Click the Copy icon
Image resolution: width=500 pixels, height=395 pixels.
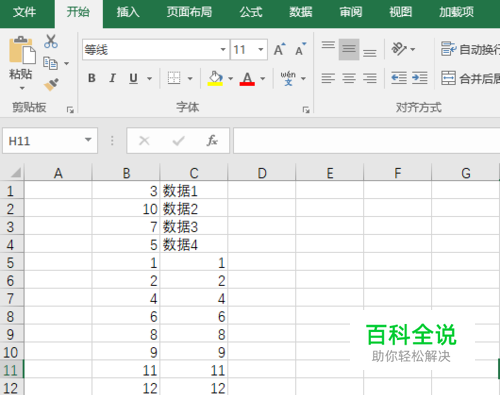pos(50,63)
